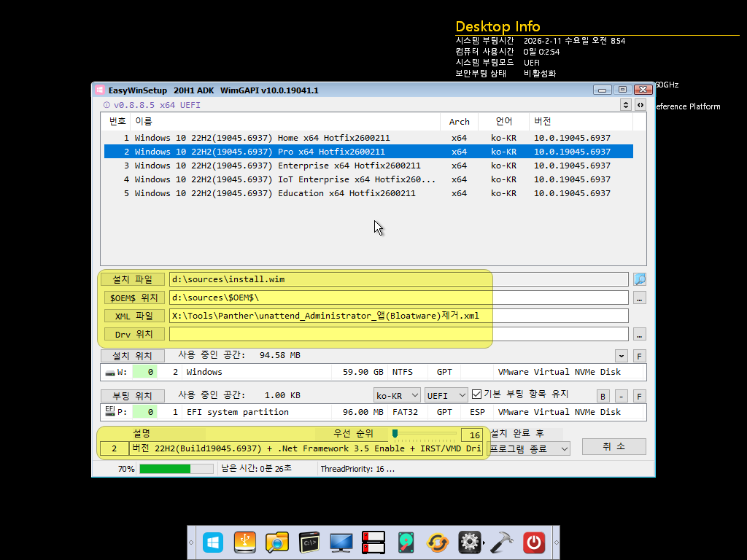
Task: Click the EasyWinSetup title bar app icon
Action: (99, 90)
